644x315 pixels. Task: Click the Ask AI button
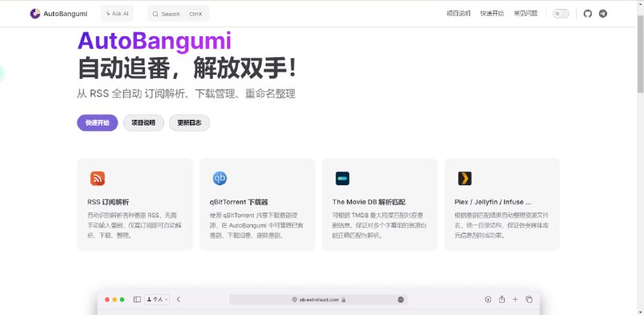[x=117, y=14]
